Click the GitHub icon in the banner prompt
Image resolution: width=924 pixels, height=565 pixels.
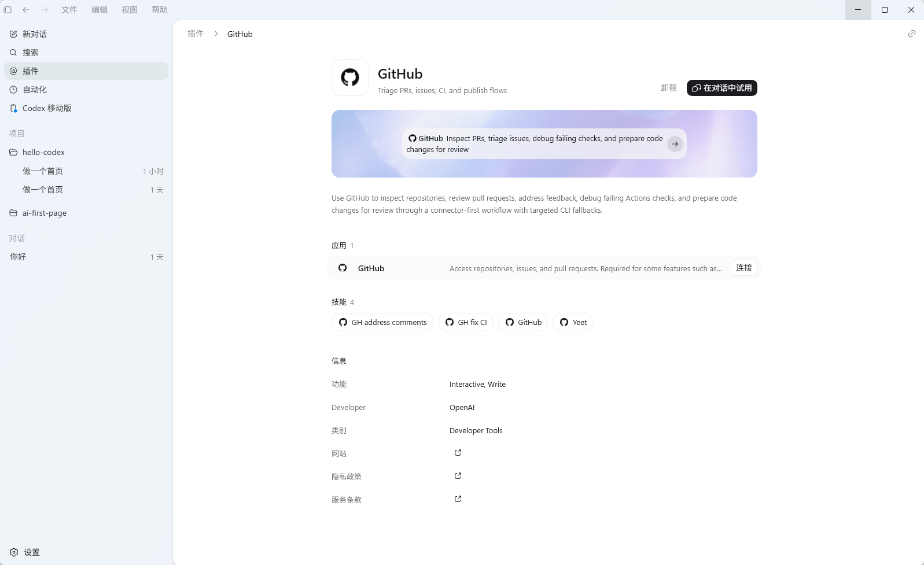coord(413,138)
